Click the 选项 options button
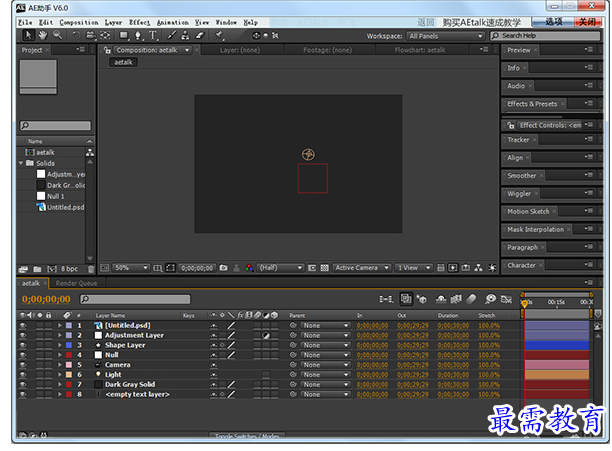 (x=553, y=22)
